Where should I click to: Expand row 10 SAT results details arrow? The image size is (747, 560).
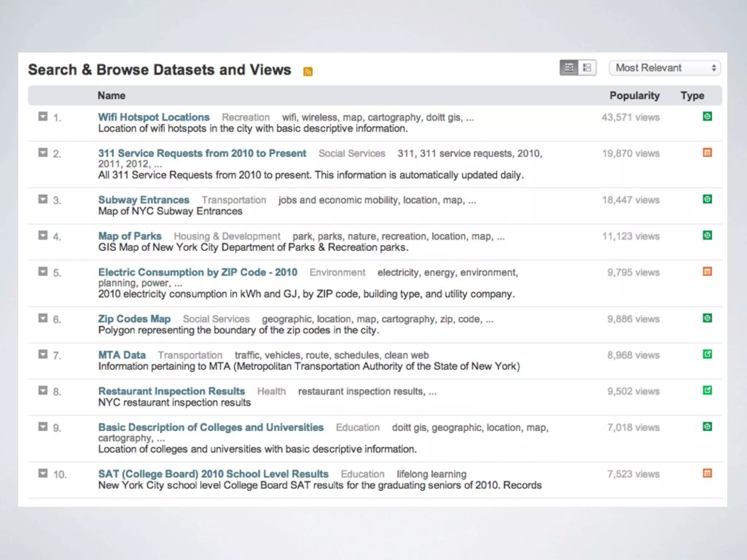click(43, 473)
